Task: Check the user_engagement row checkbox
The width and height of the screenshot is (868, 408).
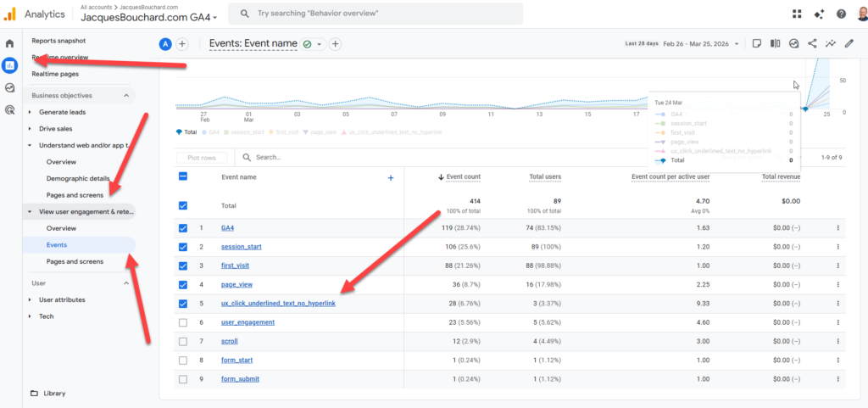Action: point(183,322)
